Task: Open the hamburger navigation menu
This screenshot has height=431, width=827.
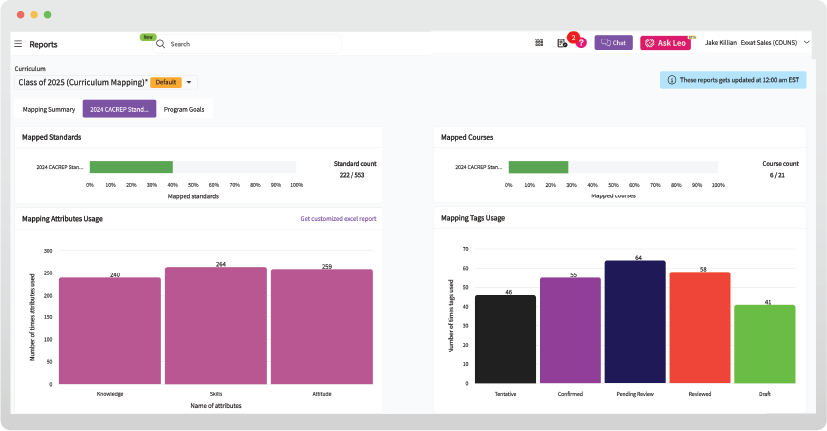Action: pos(18,44)
